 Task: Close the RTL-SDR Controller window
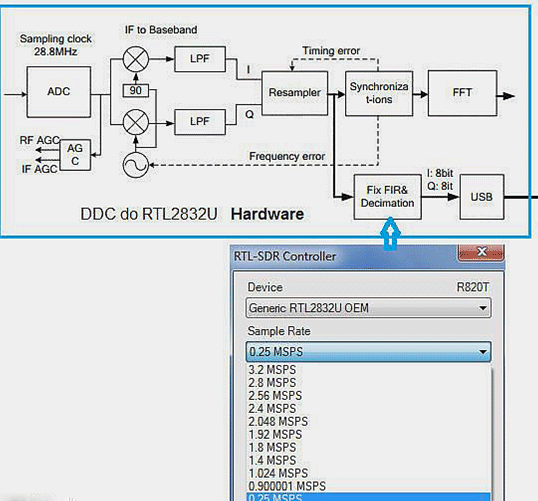coord(481,253)
